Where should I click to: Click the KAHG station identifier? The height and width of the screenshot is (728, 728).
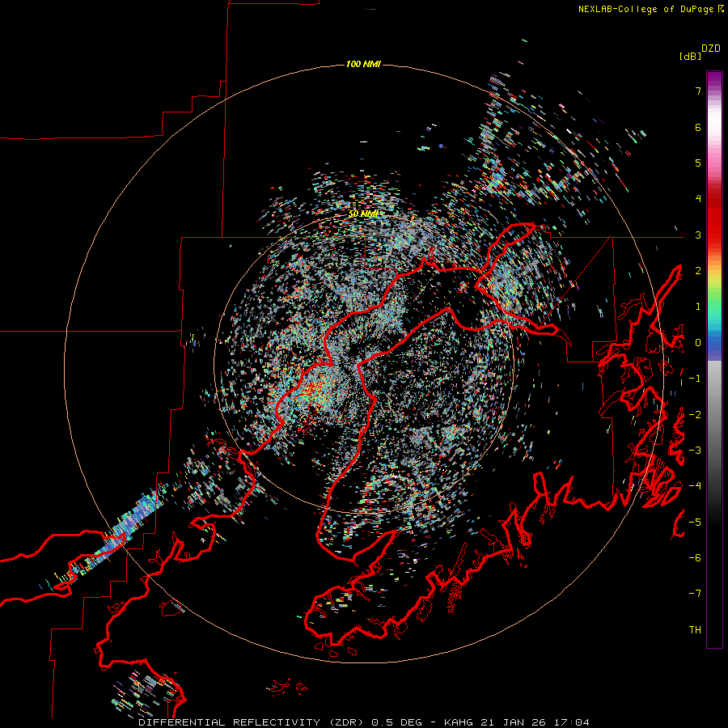[459, 722]
